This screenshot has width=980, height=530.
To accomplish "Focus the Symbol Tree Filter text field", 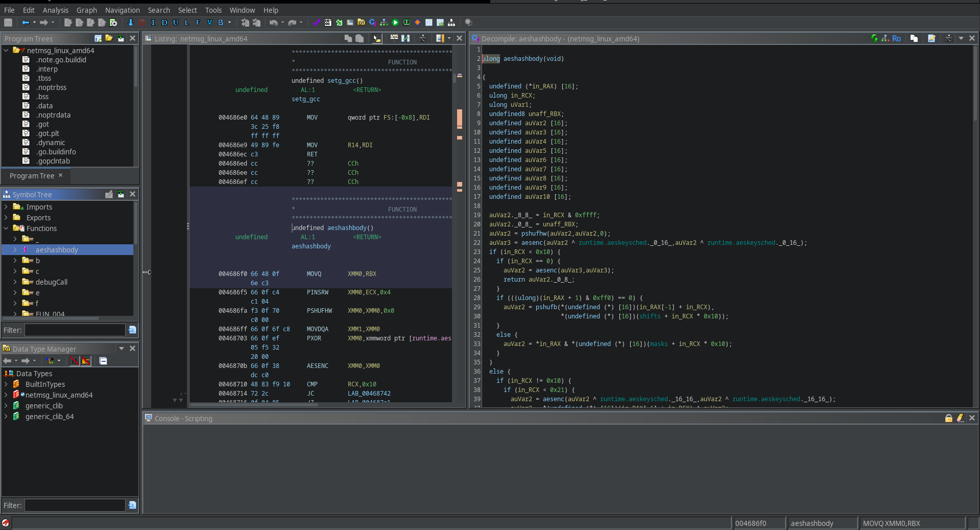I will coord(75,330).
